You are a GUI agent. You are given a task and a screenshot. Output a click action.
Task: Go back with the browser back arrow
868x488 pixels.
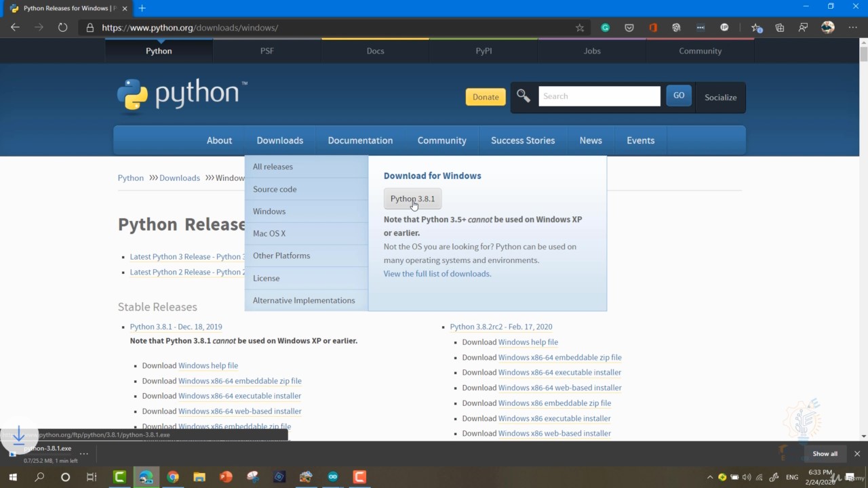click(x=15, y=28)
